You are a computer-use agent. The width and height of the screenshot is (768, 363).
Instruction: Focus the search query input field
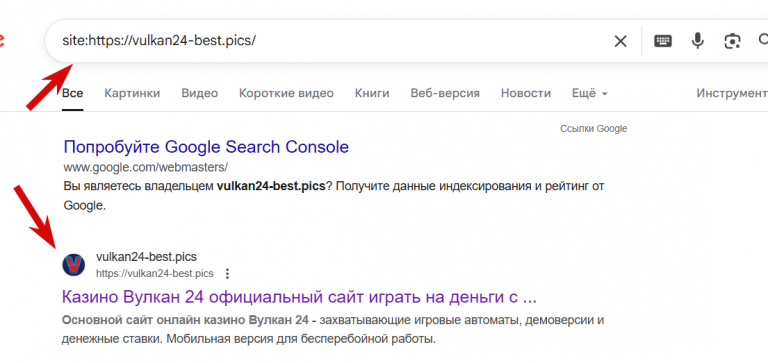(x=333, y=41)
